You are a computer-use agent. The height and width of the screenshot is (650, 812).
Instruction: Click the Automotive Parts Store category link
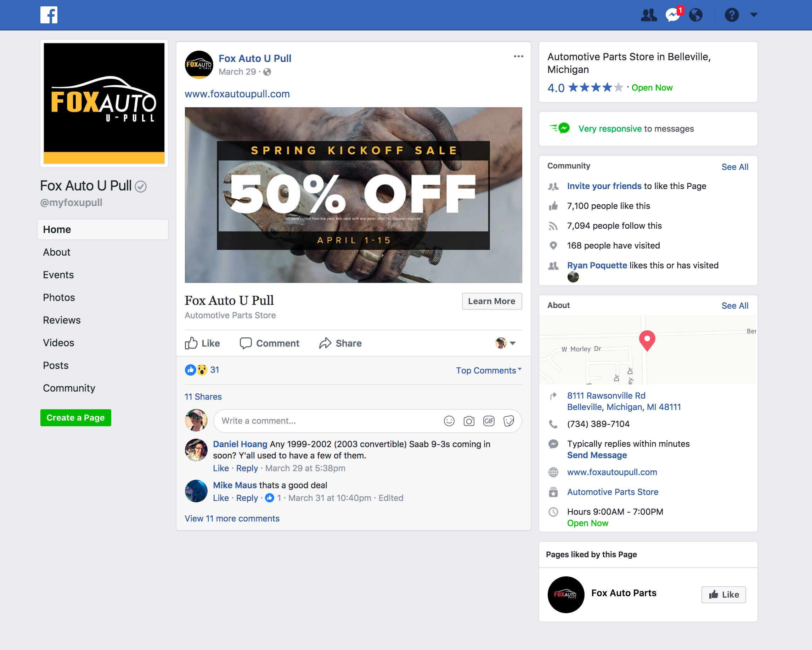613,492
